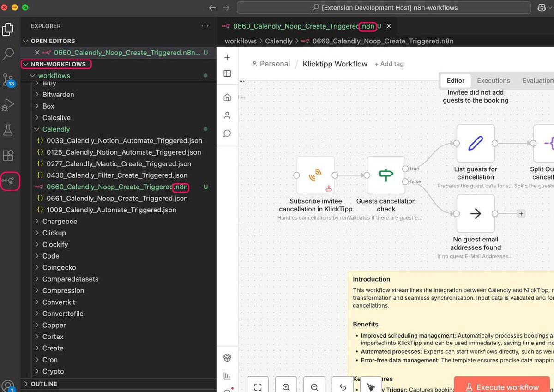The height and width of the screenshot is (392, 554).
Task: Open the n8n home icon
Action: (227, 97)
